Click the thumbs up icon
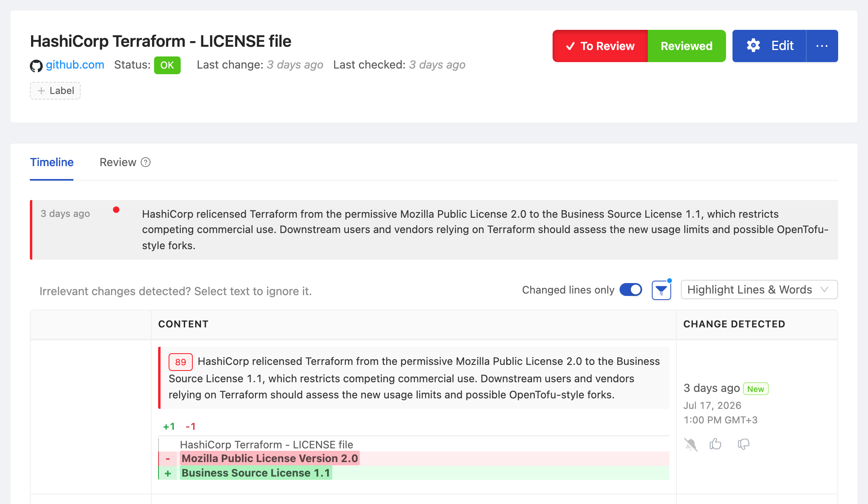The image size is (868, 504). click(716, 444)
